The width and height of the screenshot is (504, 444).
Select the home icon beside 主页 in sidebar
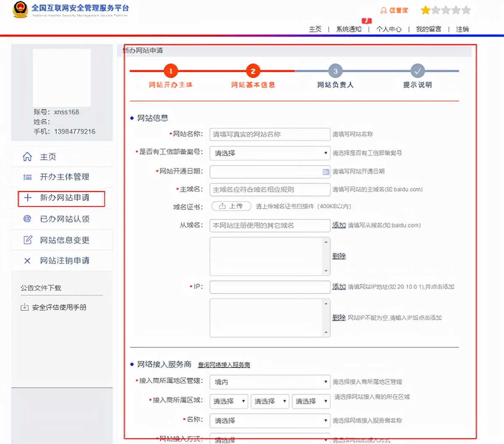(27, 156)
